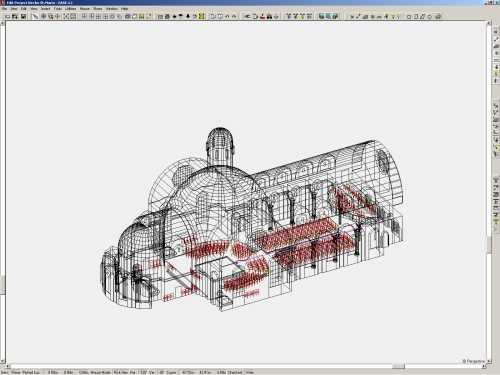Click the horizontal scrollbar left arrow
The height and width of the screenshot is (375, 500).
9,366
